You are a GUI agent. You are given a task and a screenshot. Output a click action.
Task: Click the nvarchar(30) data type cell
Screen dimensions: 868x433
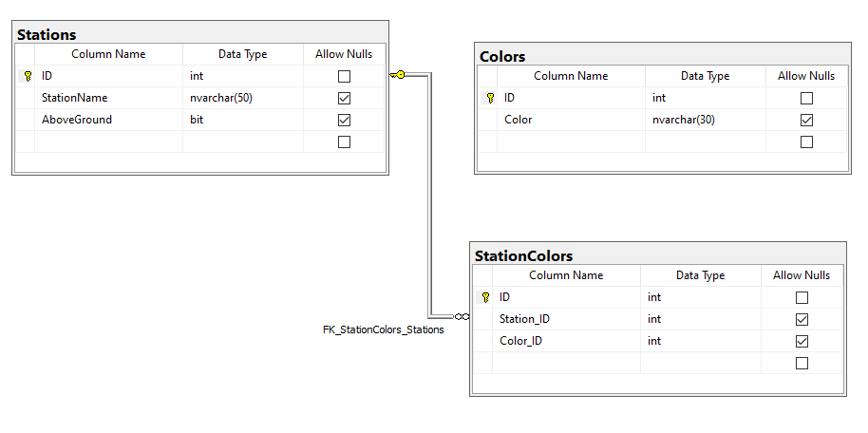[706, 120]
